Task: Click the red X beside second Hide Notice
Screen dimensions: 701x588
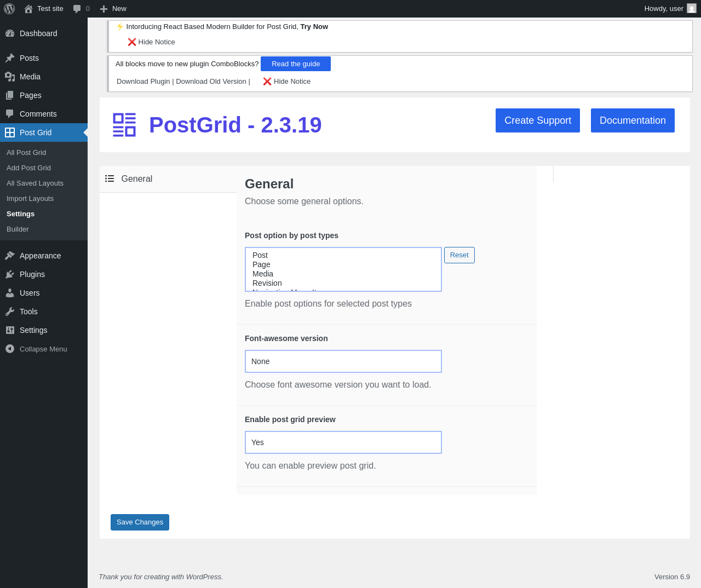Action: [x=267, y=82]
